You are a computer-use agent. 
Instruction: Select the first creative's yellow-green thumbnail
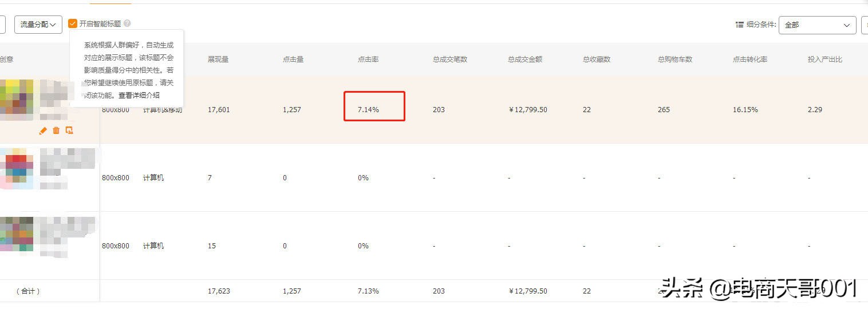pos(17,100)
